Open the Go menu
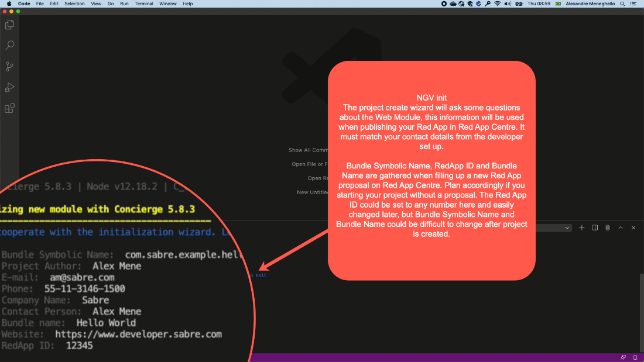 coord(111,4)
